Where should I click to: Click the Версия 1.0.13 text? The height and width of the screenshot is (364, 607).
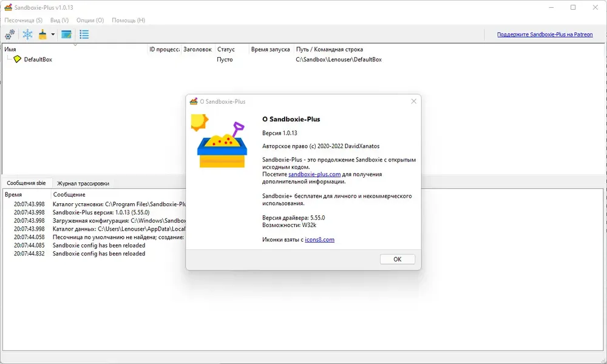click(279, 133)
